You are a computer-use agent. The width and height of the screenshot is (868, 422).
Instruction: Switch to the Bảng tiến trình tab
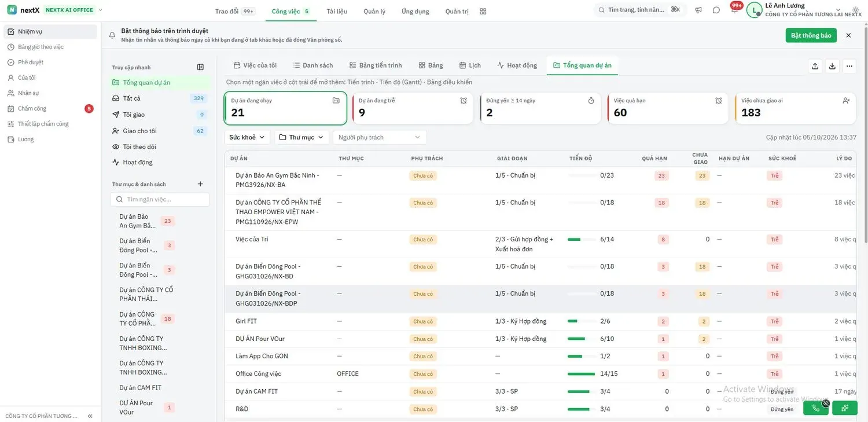click(x=376, y=65)
